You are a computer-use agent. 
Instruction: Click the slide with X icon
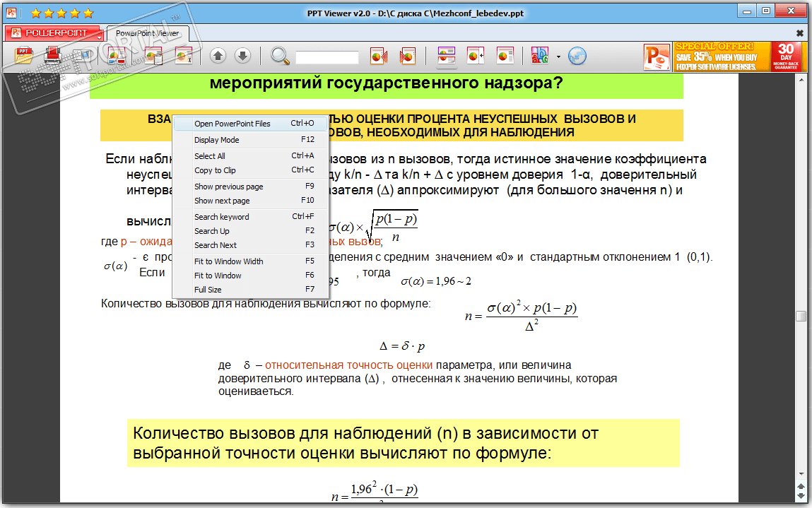(183, 55)
